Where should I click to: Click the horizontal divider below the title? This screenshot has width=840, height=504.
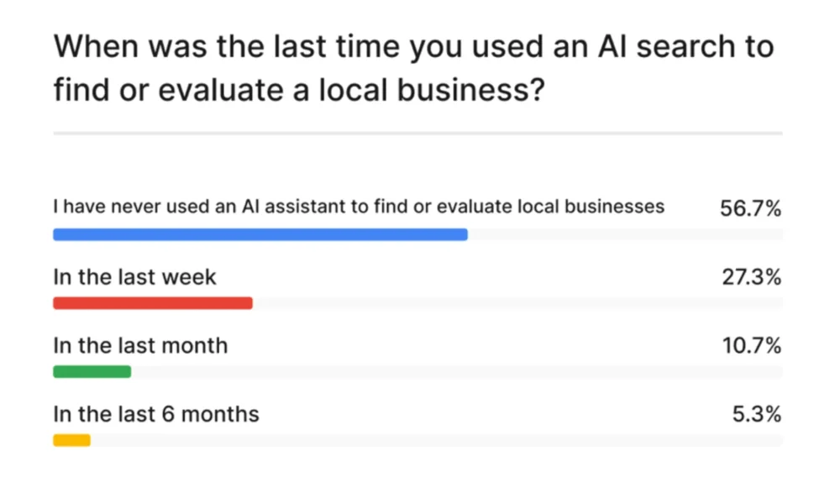point(417,133)
